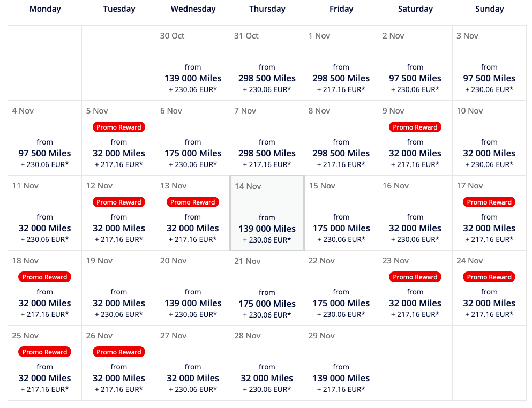The width and height of the screenshot is (532, 408).
Task: Choose the 26 Nov date cell
Action: (x=119, y=363)
